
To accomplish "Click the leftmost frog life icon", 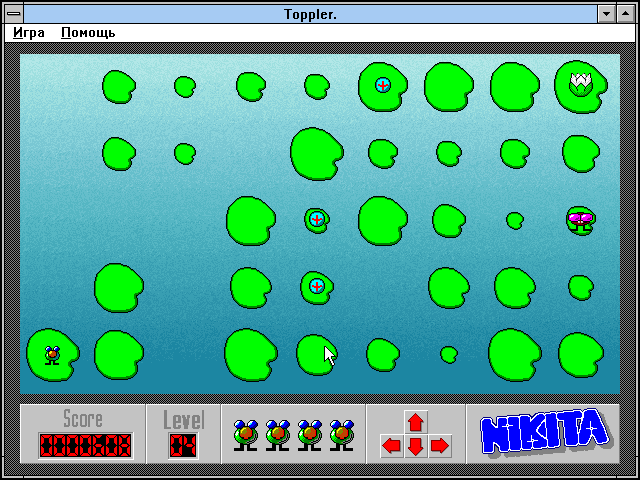I will [x=245, y=435].
